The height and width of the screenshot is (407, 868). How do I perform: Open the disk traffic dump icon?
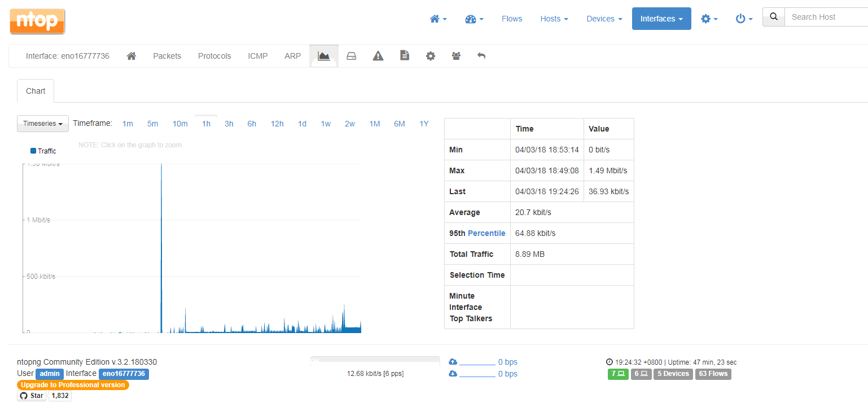[351, 56]
